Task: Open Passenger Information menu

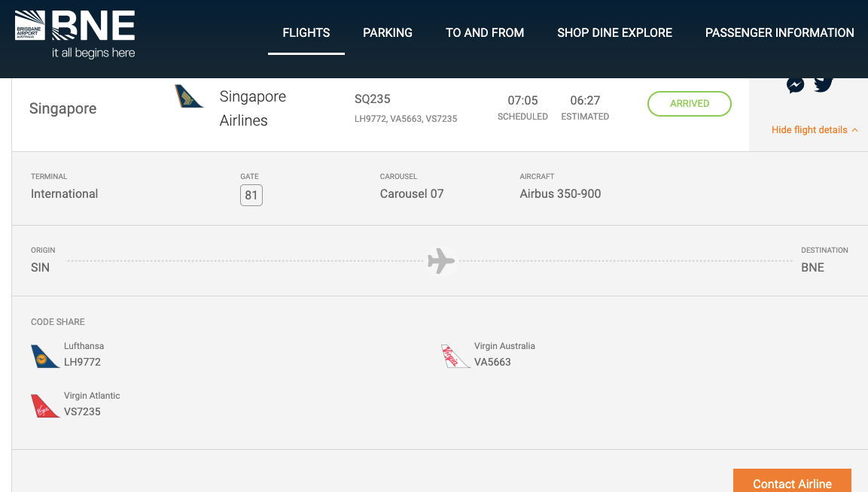Action: pyautogui.click(x=779, y=32)
